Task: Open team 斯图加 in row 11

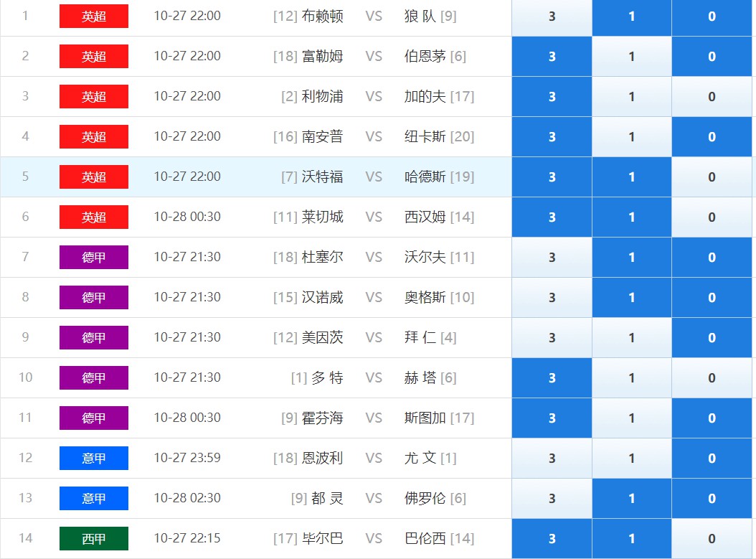Action: pos(425,418)
